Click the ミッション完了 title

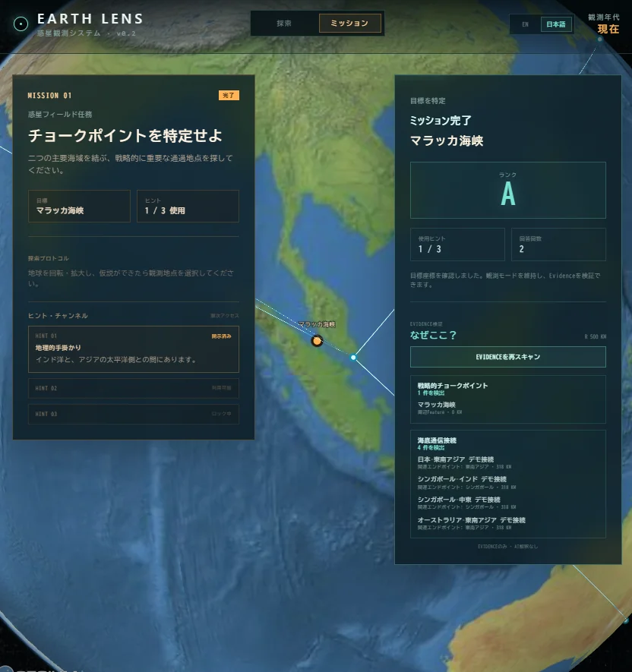441,121
